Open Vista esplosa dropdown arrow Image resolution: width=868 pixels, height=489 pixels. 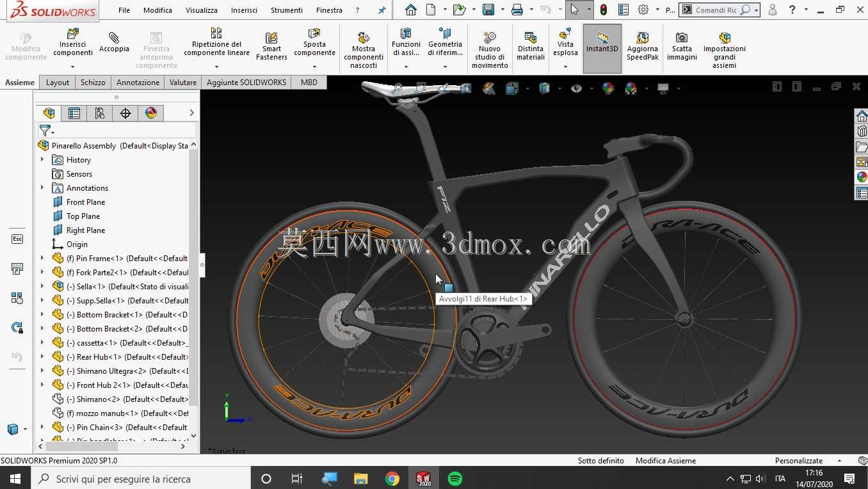tap(565, 67)
